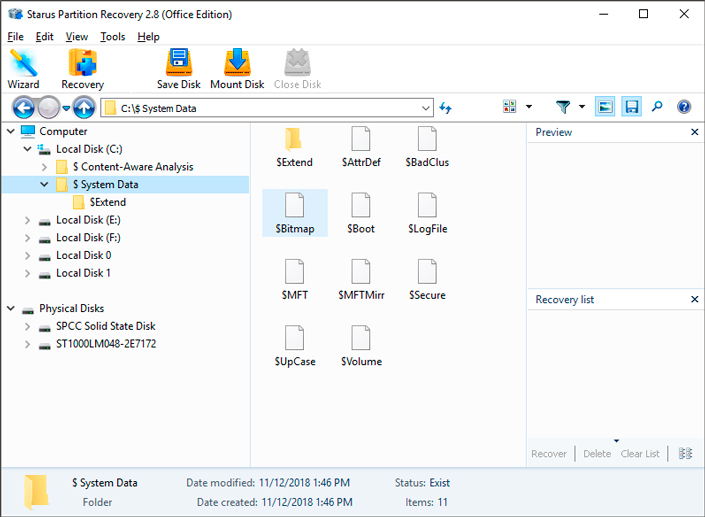
Task: Close the Preview panel
Action: [x=694, y=132]
